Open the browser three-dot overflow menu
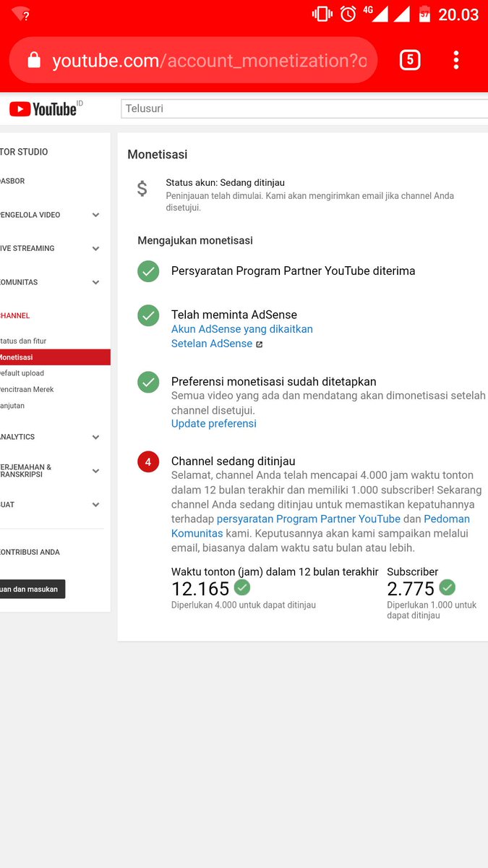Image resolution: width=488 pixels, height=868 pixels. coord(455,60)
